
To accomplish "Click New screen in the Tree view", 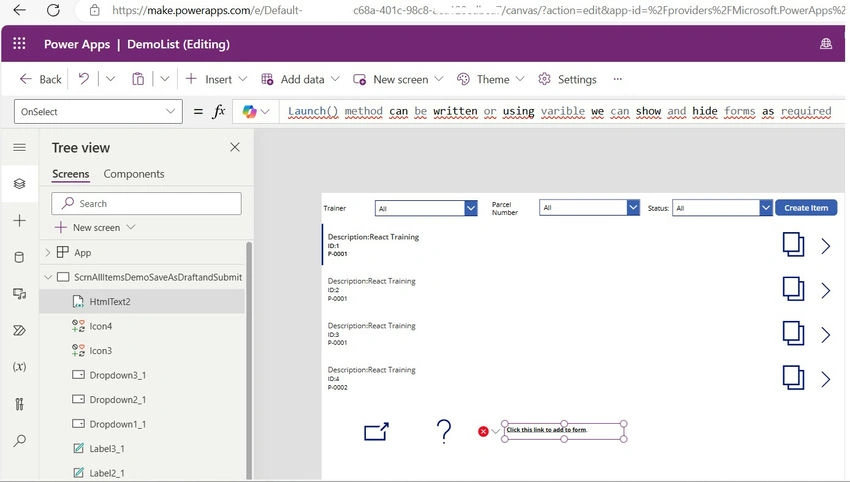I will (x=95, y=228).
